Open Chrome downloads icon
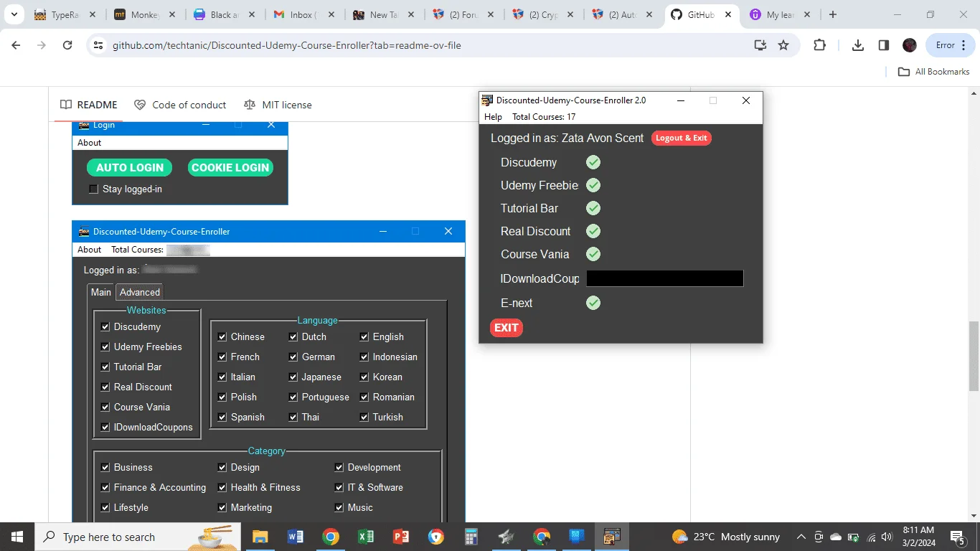Image resolution: width=980 pixels, height=551 pixels. point(858,45)
